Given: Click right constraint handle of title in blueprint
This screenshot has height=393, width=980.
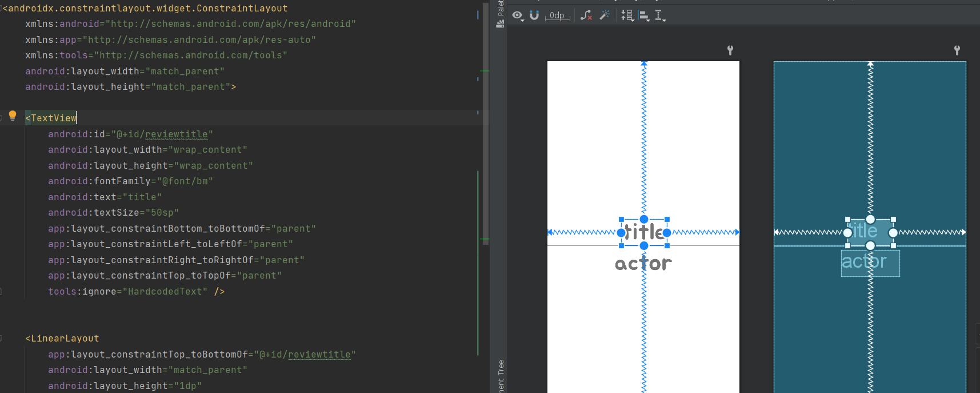Looking at the screenshot, I should click(893, 233).
